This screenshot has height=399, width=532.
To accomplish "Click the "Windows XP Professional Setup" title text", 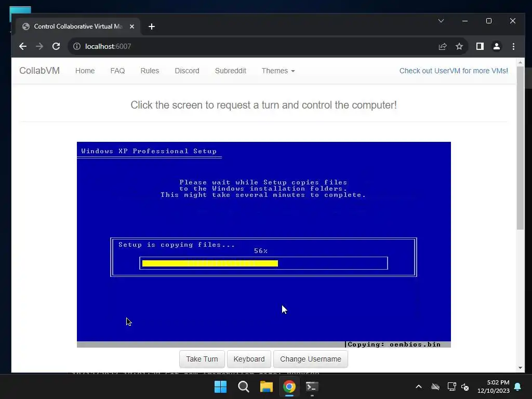I will (x=149, y=151).
